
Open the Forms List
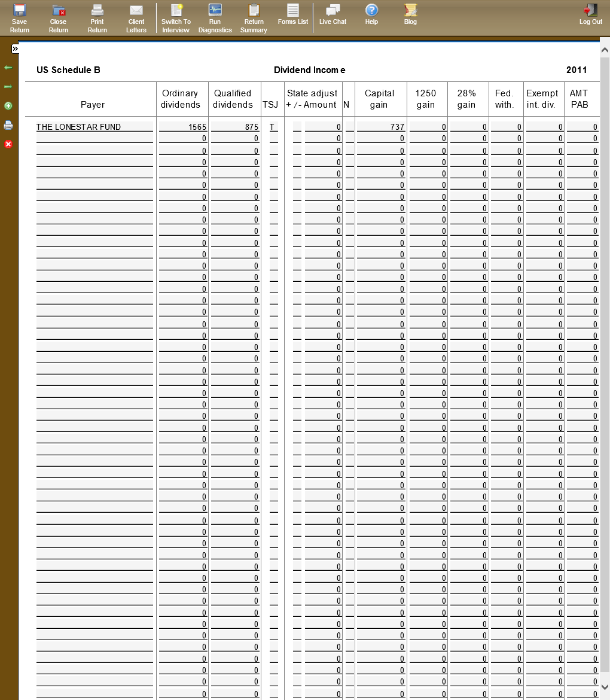[293, 14]
